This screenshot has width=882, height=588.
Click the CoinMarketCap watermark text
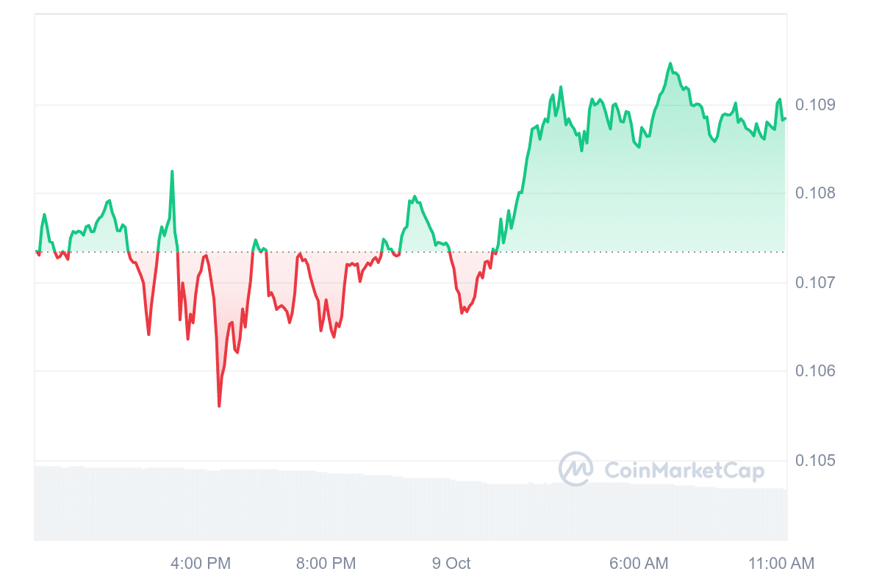click(x=684, y=470)
